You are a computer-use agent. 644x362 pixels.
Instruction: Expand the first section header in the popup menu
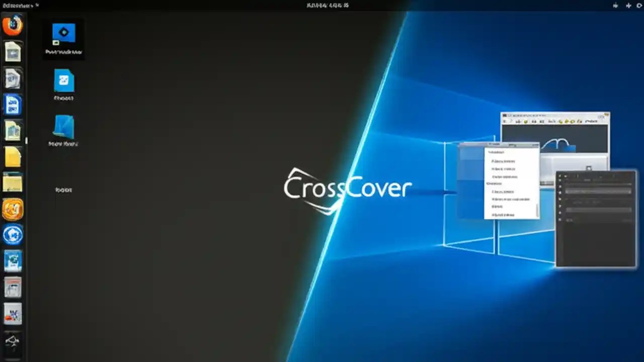point(497,152)
